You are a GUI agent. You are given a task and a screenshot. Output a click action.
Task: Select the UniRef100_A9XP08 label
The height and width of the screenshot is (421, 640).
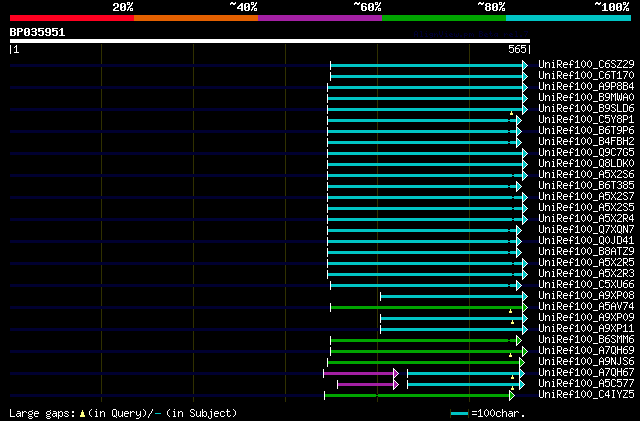pos(586,296)
